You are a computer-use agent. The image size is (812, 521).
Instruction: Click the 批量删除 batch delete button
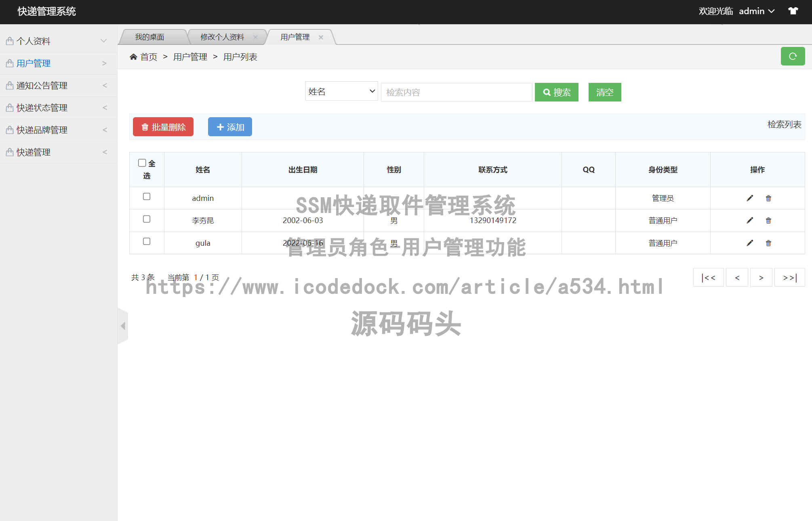163,127
